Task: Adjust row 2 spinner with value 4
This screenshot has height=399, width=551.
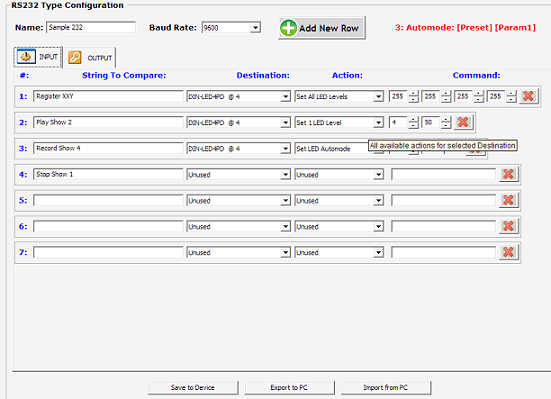Action: click(x=414, y=122)
